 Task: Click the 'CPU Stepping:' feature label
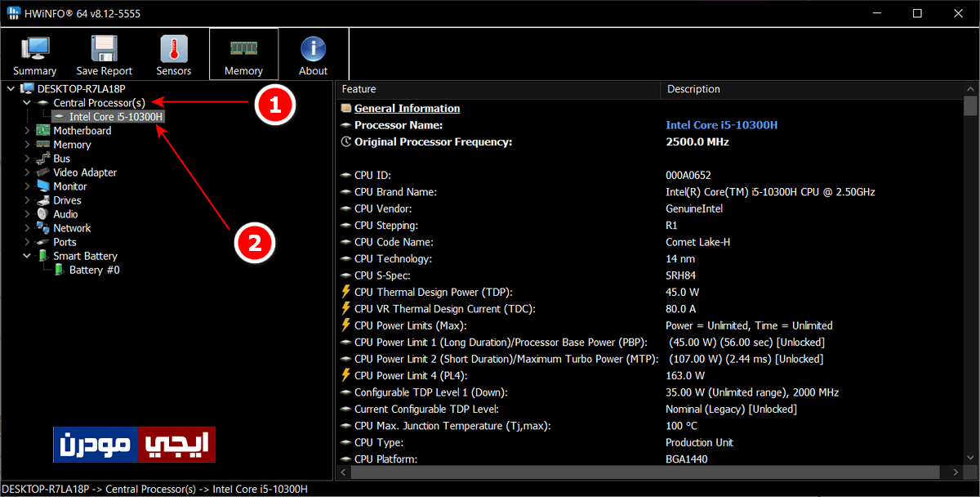pyautogui.click(x=386, y=225)
